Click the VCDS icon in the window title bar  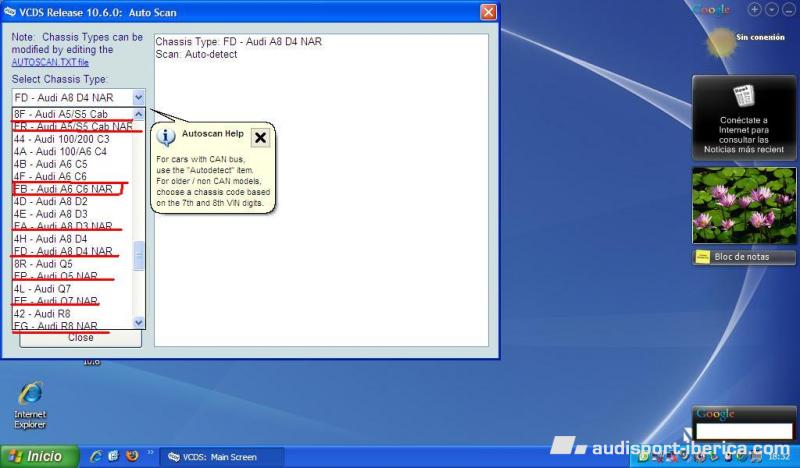(x=9, y=12)
